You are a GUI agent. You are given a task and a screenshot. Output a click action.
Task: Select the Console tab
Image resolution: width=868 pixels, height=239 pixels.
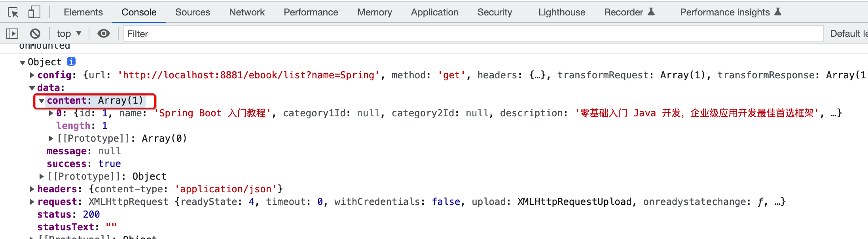pyautogui.click(x=139, y=12)
